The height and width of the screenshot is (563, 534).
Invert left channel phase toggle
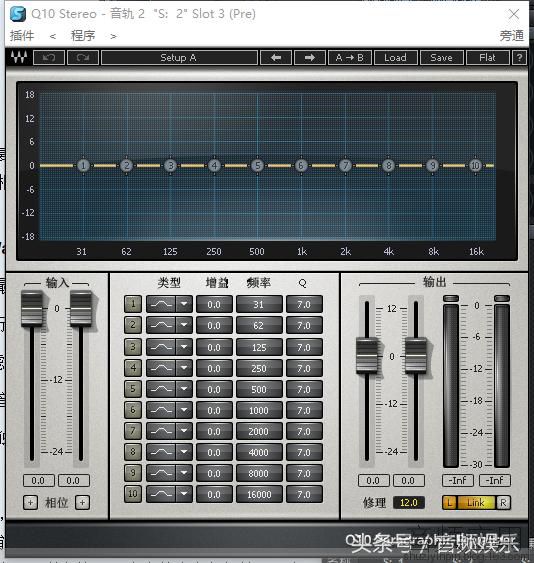coord(30,503)
